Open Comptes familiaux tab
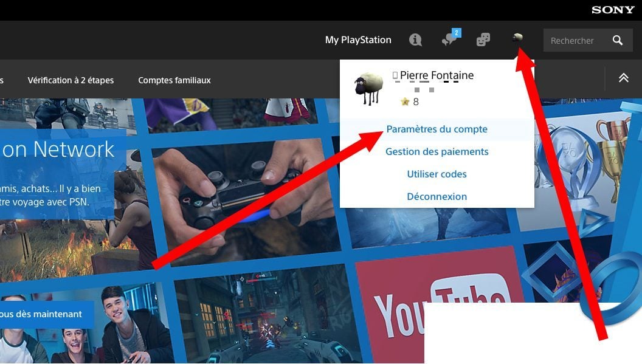 tap(174, 80)
